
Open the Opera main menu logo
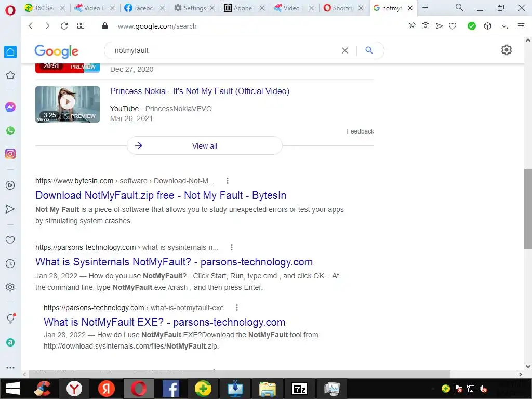tap(10, 10)
